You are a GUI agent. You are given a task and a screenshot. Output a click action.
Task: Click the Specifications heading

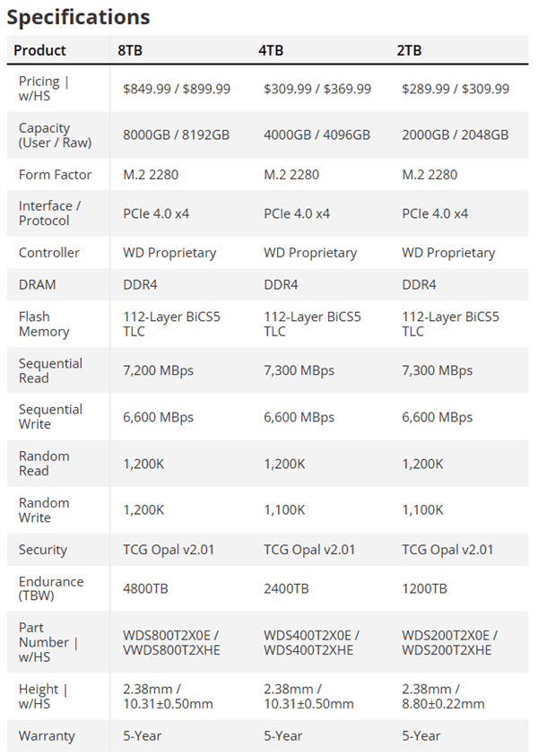point(78,16)
